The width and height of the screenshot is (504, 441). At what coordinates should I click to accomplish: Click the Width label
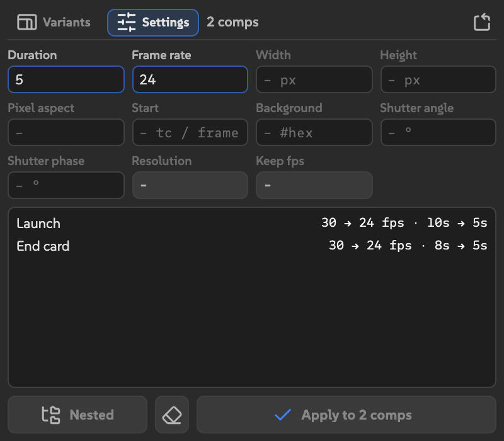tap(273, 55)
